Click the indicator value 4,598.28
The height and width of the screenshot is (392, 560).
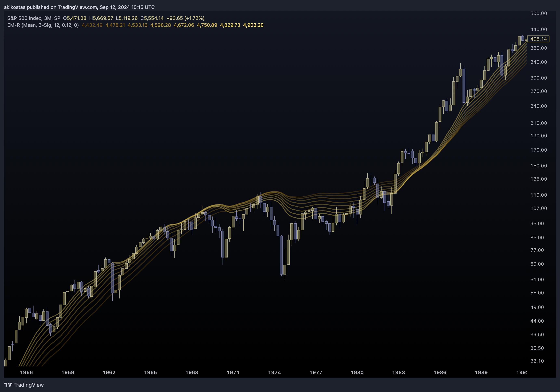point(160,25)
